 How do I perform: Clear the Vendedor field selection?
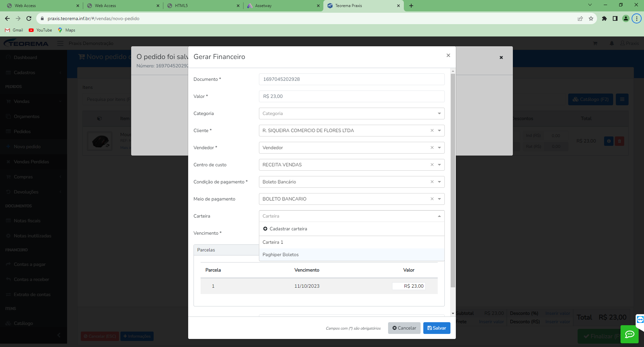(x=432, y=148)
